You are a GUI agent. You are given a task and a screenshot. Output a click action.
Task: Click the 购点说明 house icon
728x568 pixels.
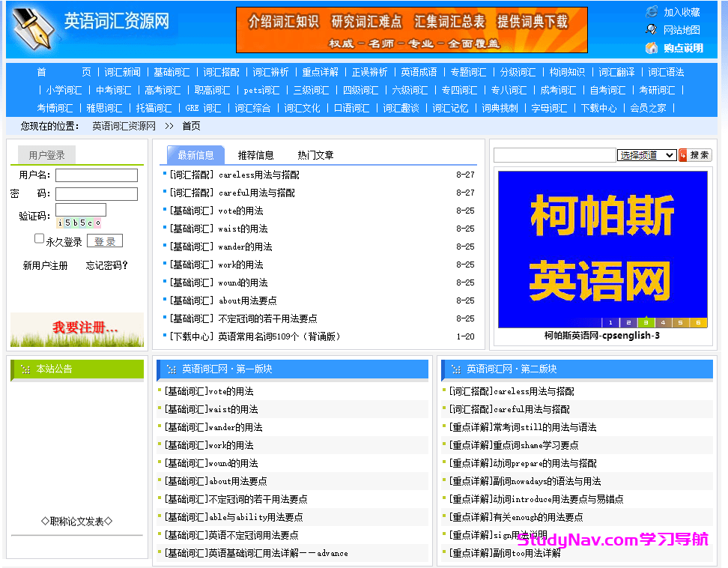[x=650, y=48]
